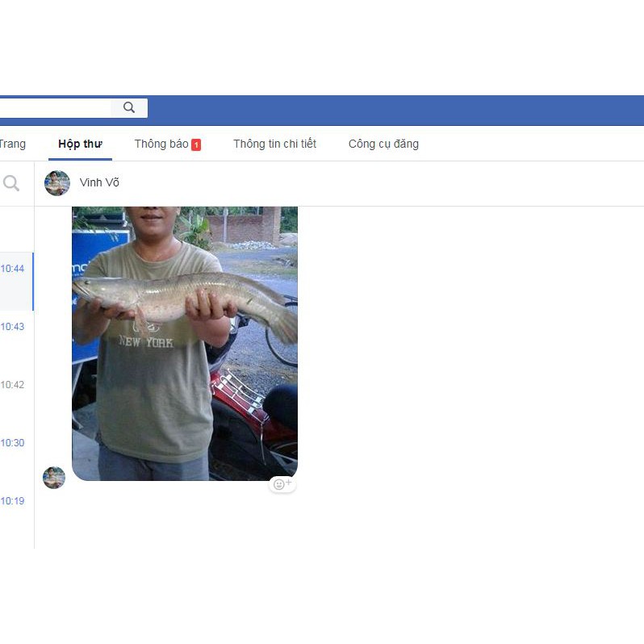The width and height of the screenshot is (644, 644).
Task: Open the conversation from 10:30
Action: (16, 455)
